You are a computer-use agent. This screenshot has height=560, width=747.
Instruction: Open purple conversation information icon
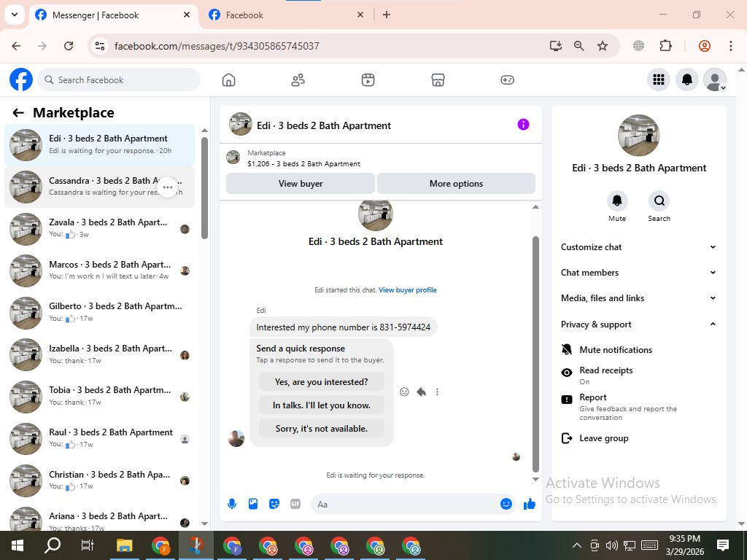523,124
